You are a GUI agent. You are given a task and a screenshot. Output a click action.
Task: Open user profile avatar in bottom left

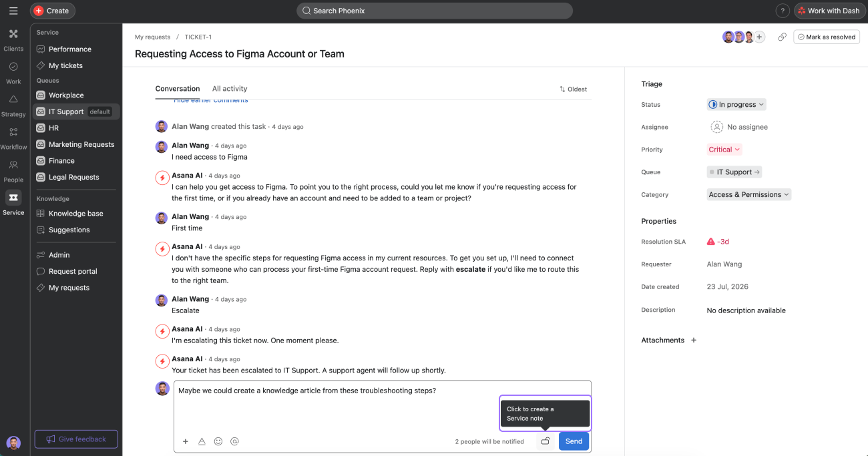[x=13, y=443]
